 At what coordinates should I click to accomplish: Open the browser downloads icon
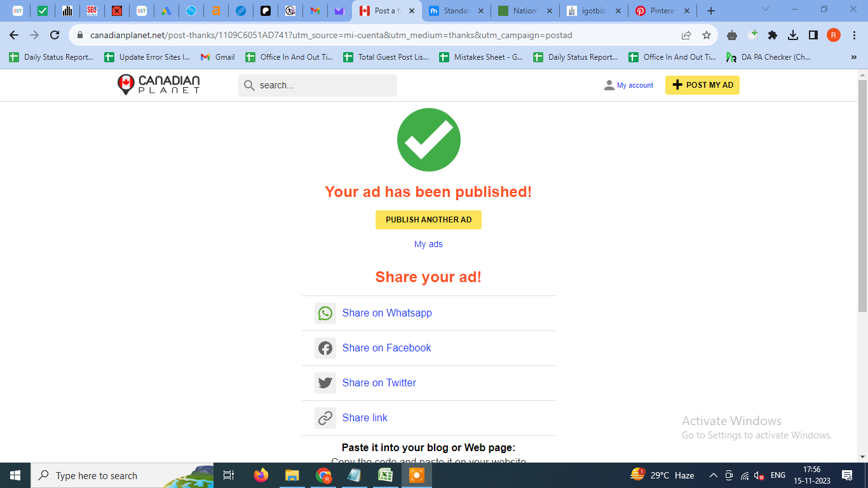tap(793, 35)
